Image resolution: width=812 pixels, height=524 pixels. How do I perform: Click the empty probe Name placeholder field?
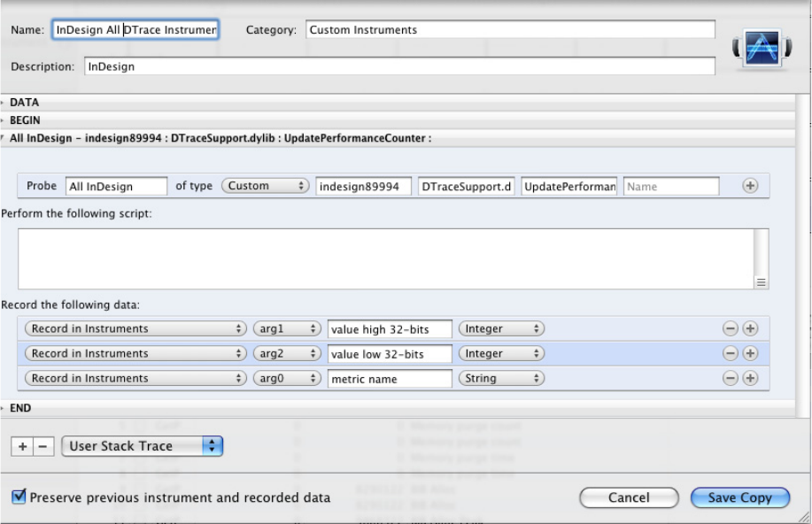click(671, 187)
